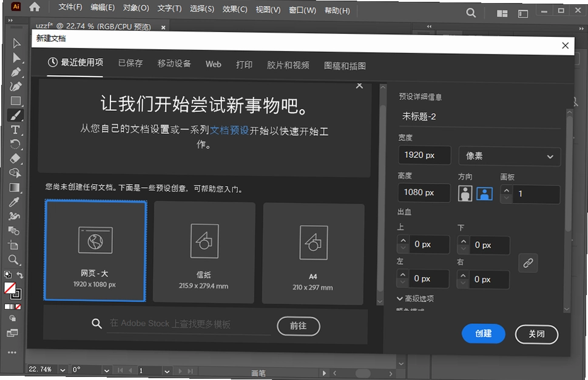Select the Shape Builder tool
The image size is (588, 380).
pyautogui.click(x=15, y=173)
